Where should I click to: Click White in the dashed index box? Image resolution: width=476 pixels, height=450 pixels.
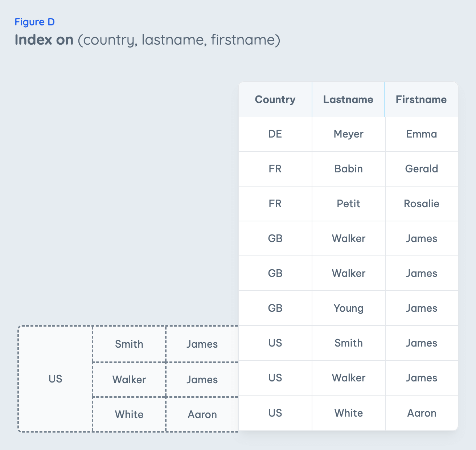129,414
